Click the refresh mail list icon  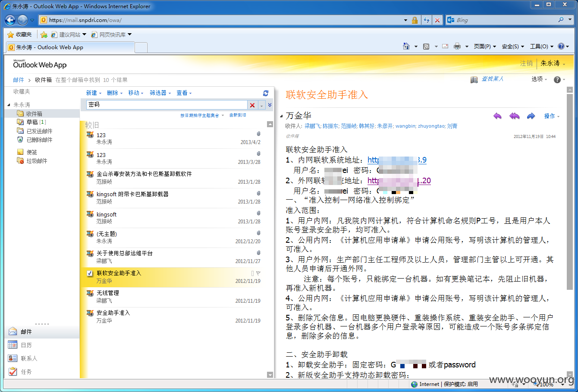(266, 93)
